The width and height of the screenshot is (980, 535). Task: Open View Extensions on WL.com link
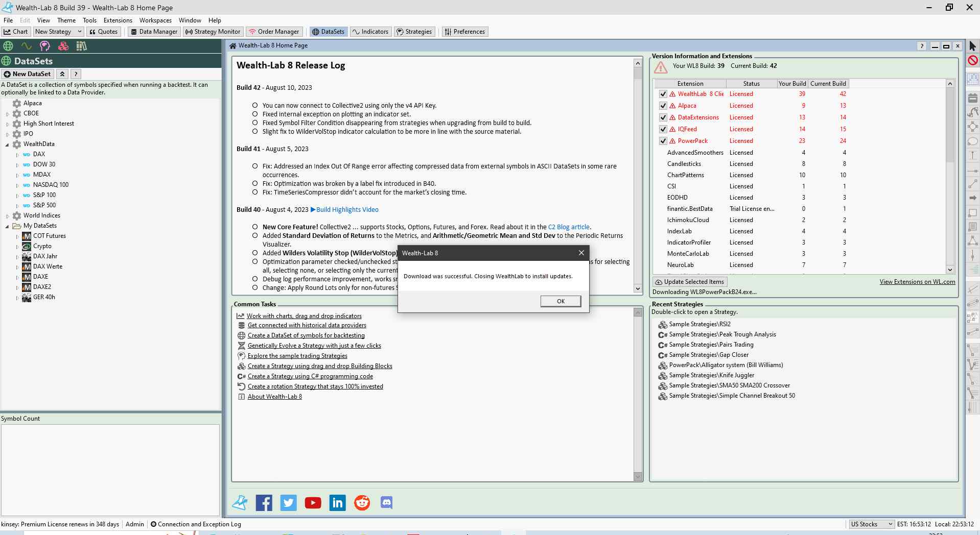pos(917,282)
